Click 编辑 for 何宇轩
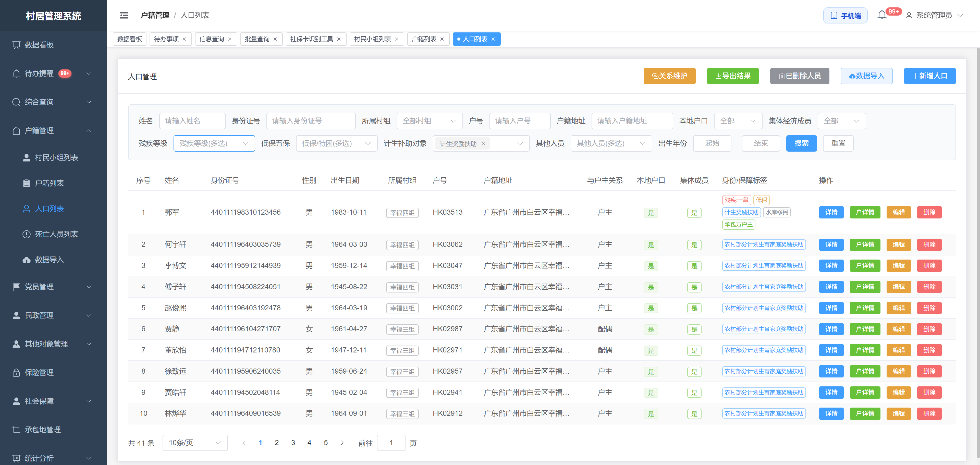Screen dimensions: 980x465 [x=899, y=245]
